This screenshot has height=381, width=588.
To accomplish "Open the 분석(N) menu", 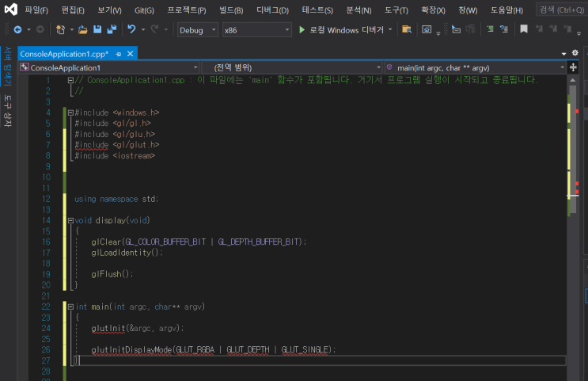I will [x=358, y=10].
